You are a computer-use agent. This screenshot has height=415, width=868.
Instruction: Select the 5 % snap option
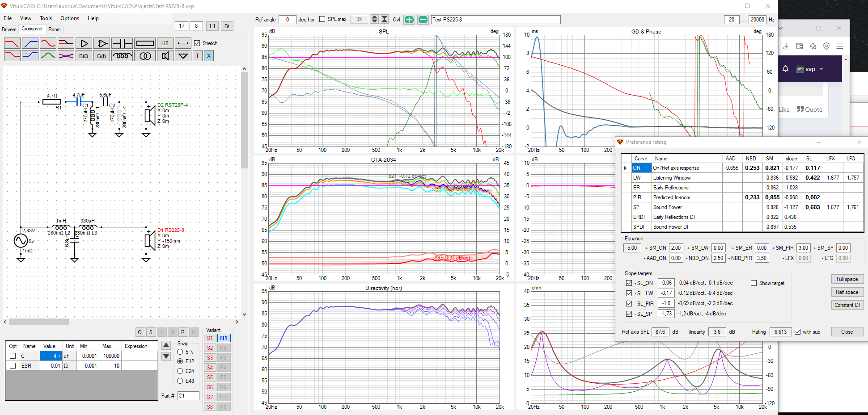click(x=180, y=352)
